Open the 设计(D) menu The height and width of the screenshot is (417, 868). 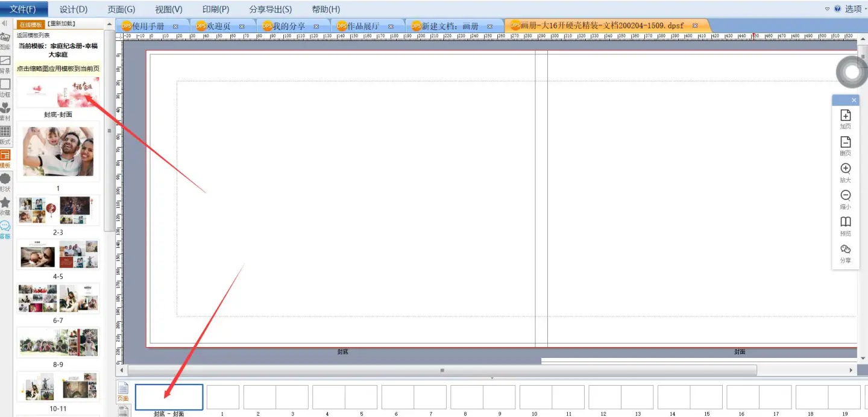click(74, 9)
